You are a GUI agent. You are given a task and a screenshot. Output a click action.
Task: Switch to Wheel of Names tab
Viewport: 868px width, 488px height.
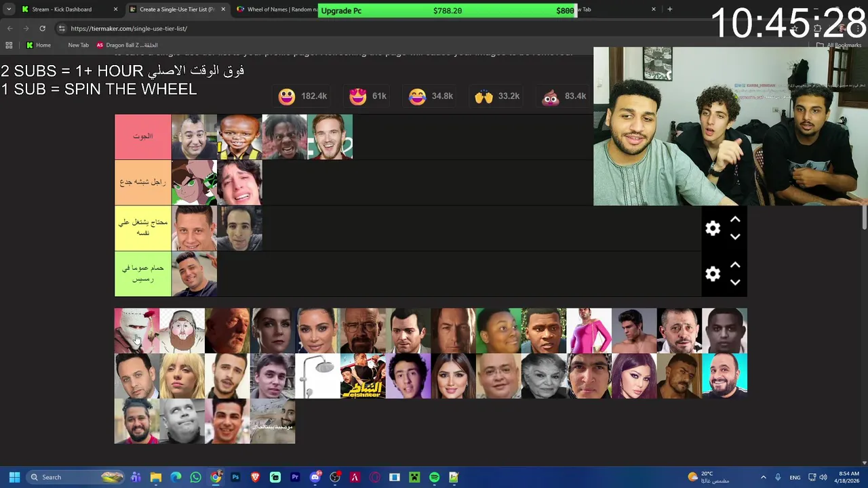276,9
